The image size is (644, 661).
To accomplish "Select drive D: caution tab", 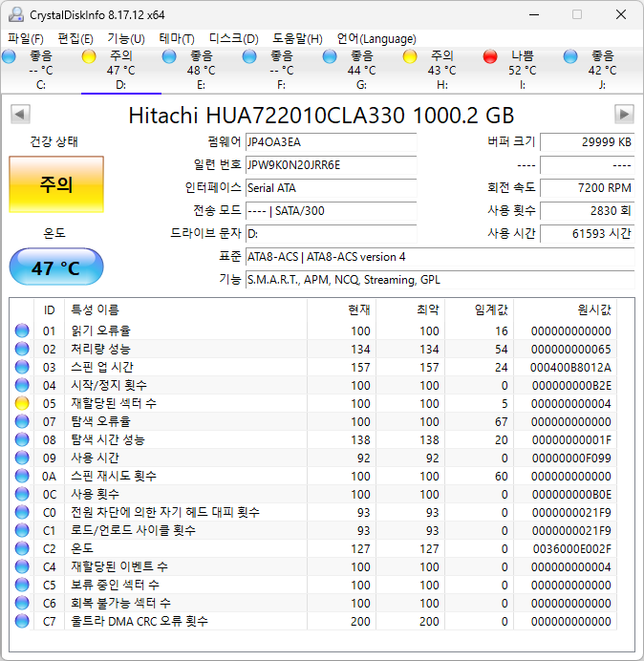I will click(x=121, y=70).
